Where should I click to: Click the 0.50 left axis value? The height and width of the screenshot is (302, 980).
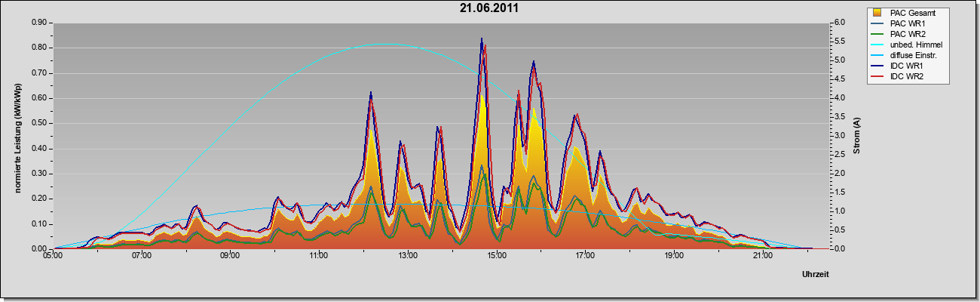(x=39, y=123)
